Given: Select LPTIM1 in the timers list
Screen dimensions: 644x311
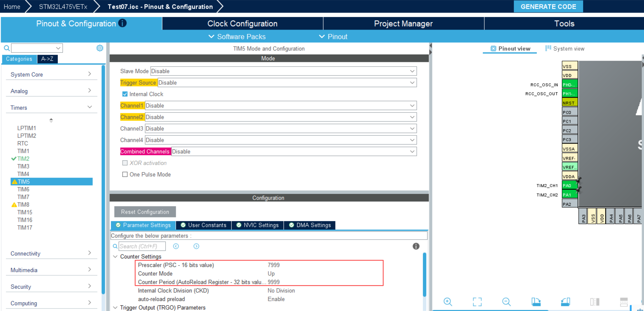Looking at the screenshot, I should (x=27, y=128).
